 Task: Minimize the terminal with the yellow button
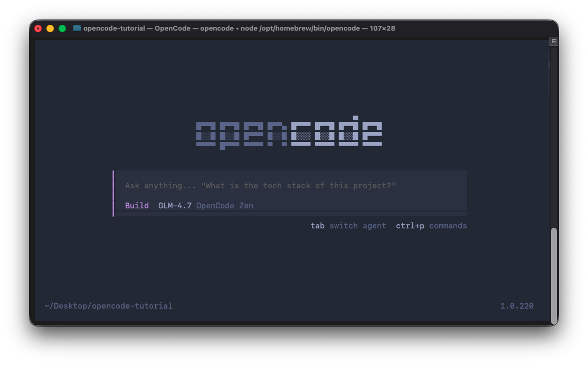pyautogui.click(x=50, y=28)
